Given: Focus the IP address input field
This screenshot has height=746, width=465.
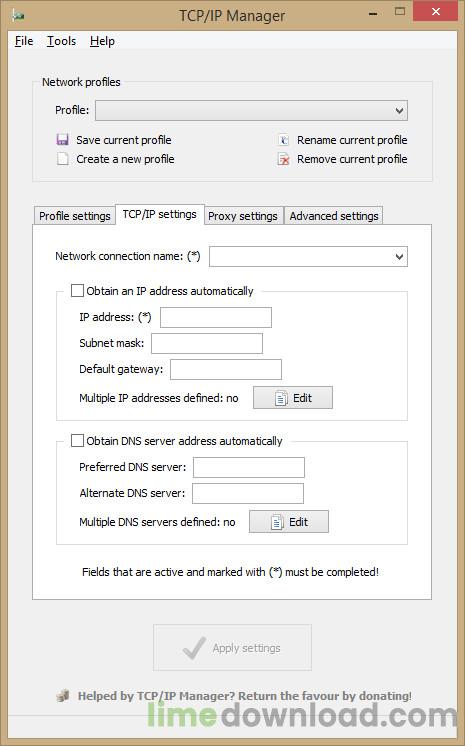Looking at the screenshot, I should [x=216, y=317].
